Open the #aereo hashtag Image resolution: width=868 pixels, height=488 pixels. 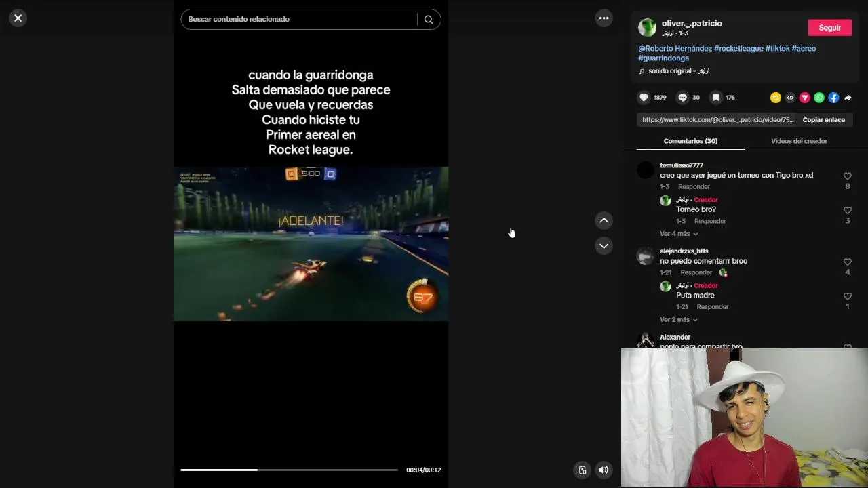(x=804, y=49)
